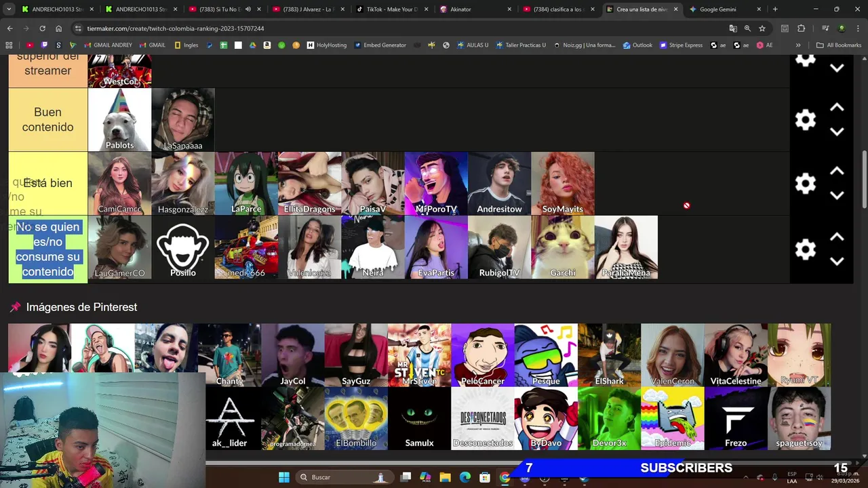
Task: Bookmark this page with the star
Action: click(762, 28)
